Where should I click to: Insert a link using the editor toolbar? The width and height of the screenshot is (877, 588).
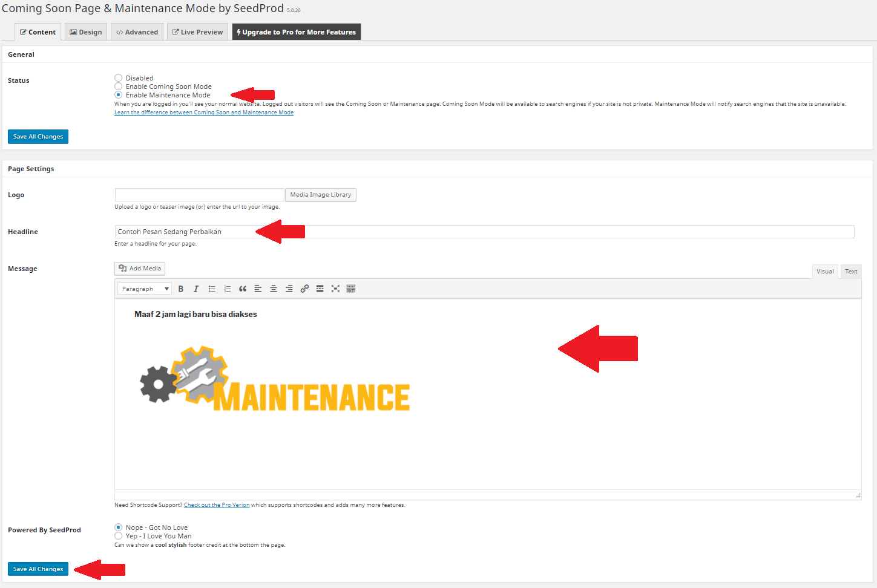click(x=304, y=289)
